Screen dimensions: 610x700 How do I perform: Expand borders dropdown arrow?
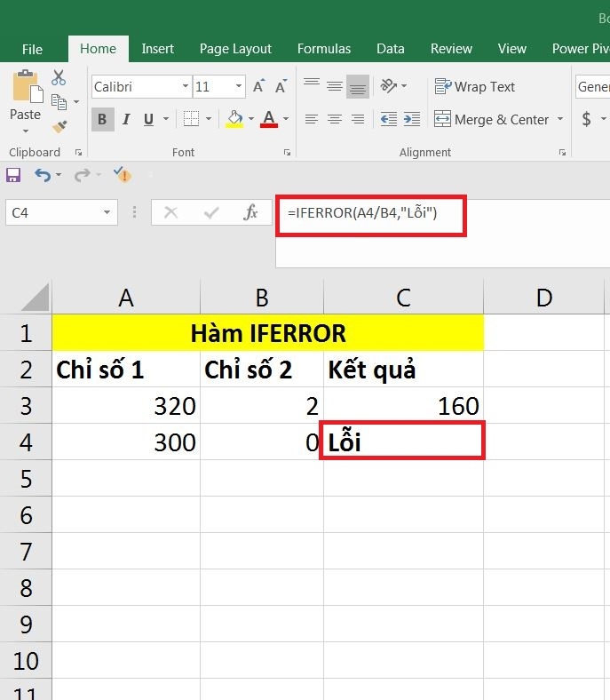click(209, 119)
